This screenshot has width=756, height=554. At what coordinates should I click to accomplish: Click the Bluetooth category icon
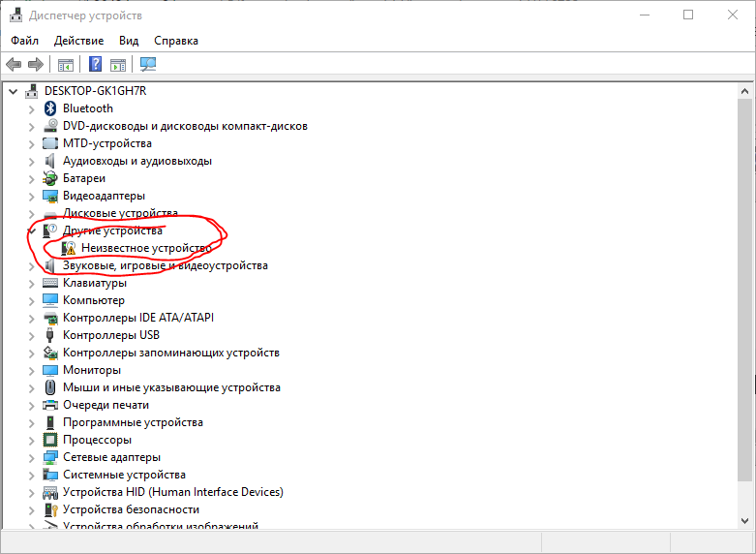[50, 108]
